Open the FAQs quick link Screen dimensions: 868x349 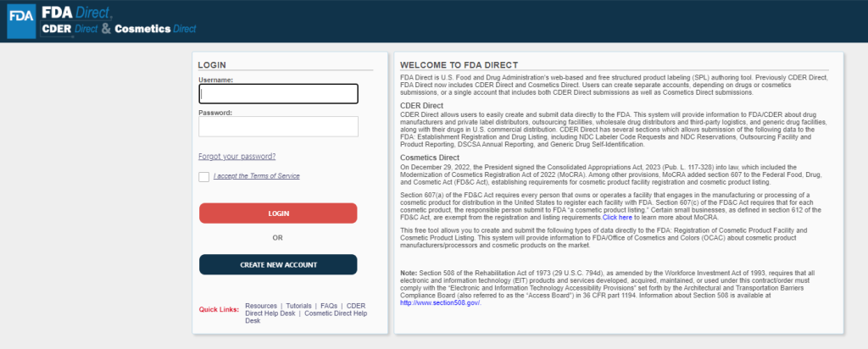pos(329,306)
